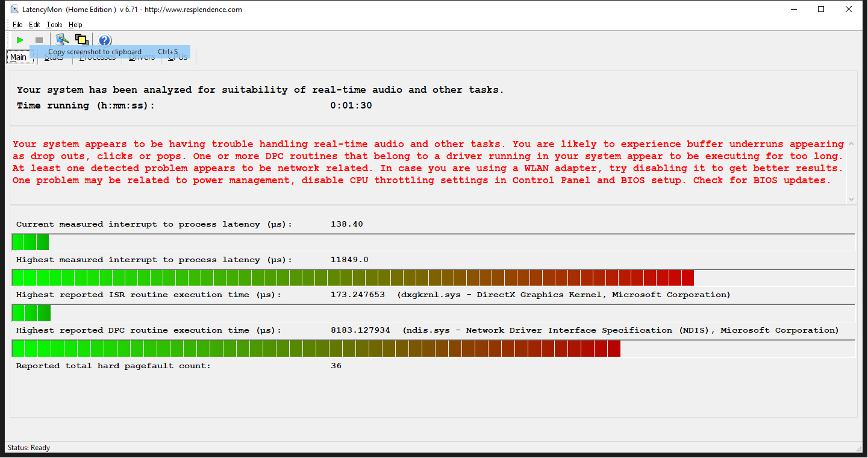Viewport: 868px width, 458px height.
Task: Click the highest latency value 11849.0
Action: 349,260
